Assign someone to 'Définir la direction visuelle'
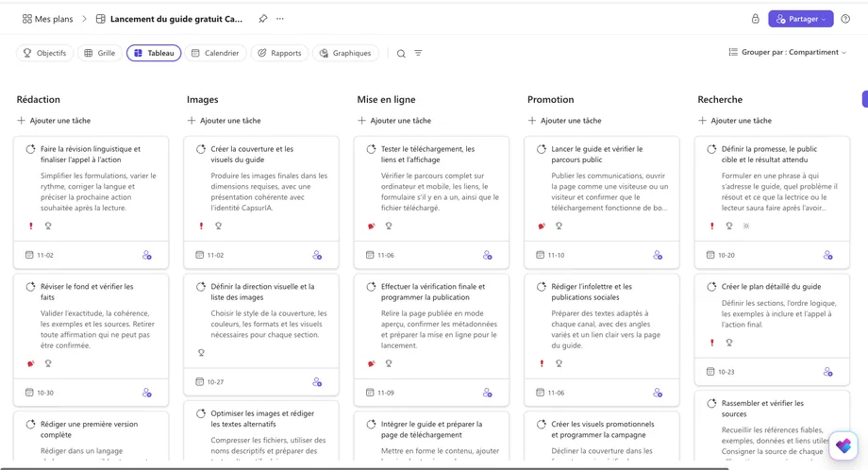The width and height of the screenshot is (868, 470). pos(317,382)
